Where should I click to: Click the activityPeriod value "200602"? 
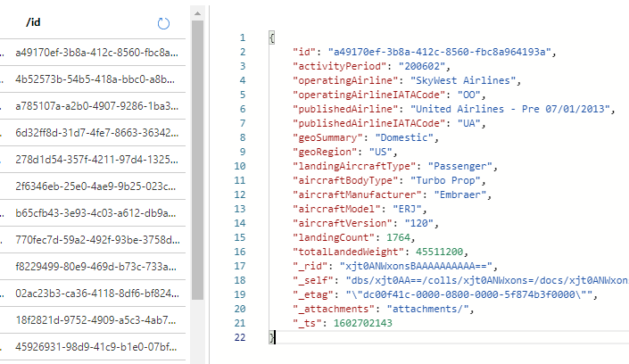[x=422, y=66]
